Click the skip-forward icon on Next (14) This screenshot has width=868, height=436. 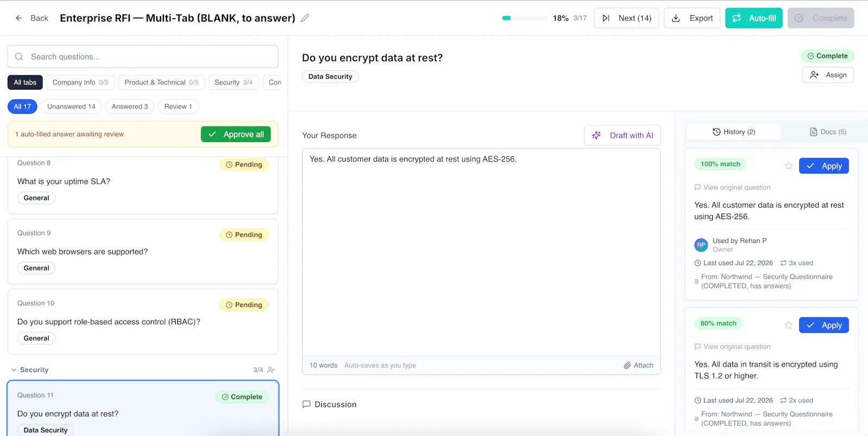tap(606, 18)
